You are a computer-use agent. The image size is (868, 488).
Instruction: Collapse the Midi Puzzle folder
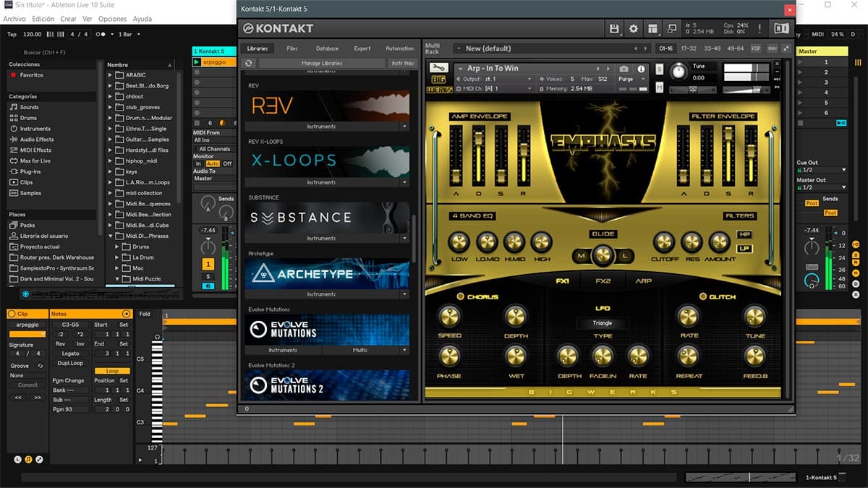click(x=117, y=278)
